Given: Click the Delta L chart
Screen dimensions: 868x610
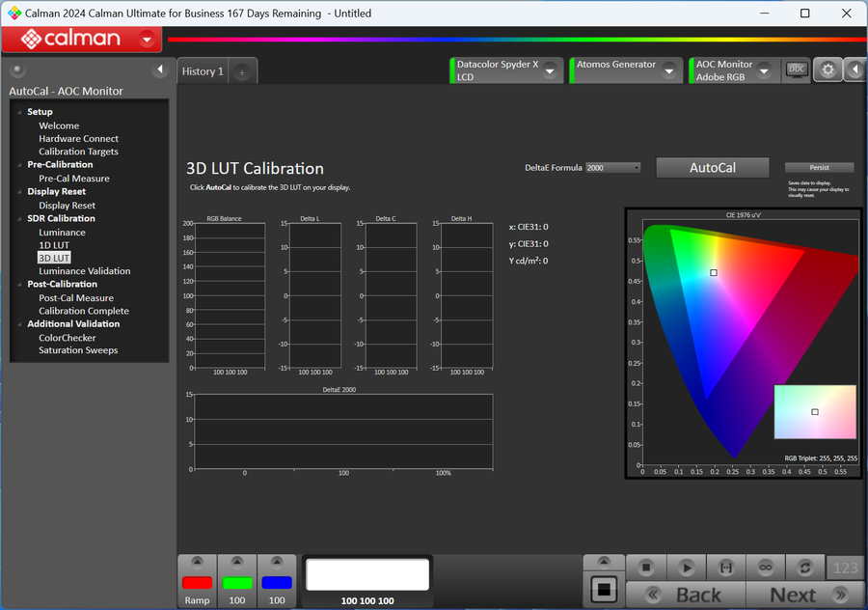Looking at the screenshot, I should (315, 296).
